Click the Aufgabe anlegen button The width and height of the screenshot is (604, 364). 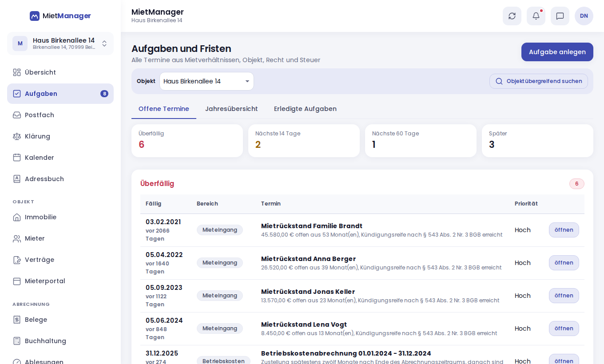click(557, 52)
